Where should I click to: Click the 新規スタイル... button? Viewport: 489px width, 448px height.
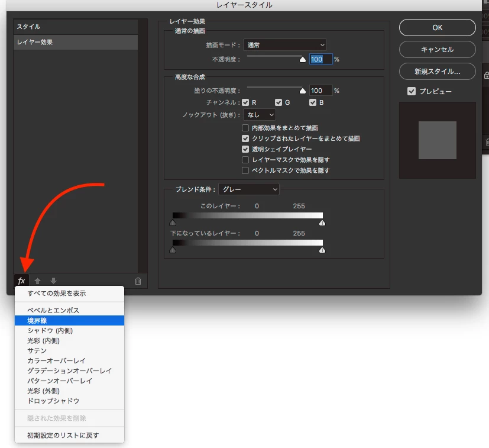tap(437, 72)
